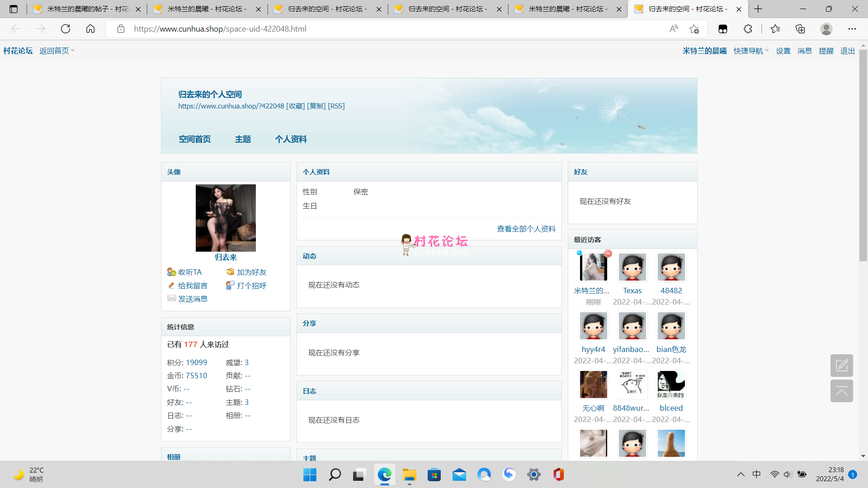This screenshot has height=488, width=868.
Task: Click the 归去来 profile avatar image
Action: point(226,218)
